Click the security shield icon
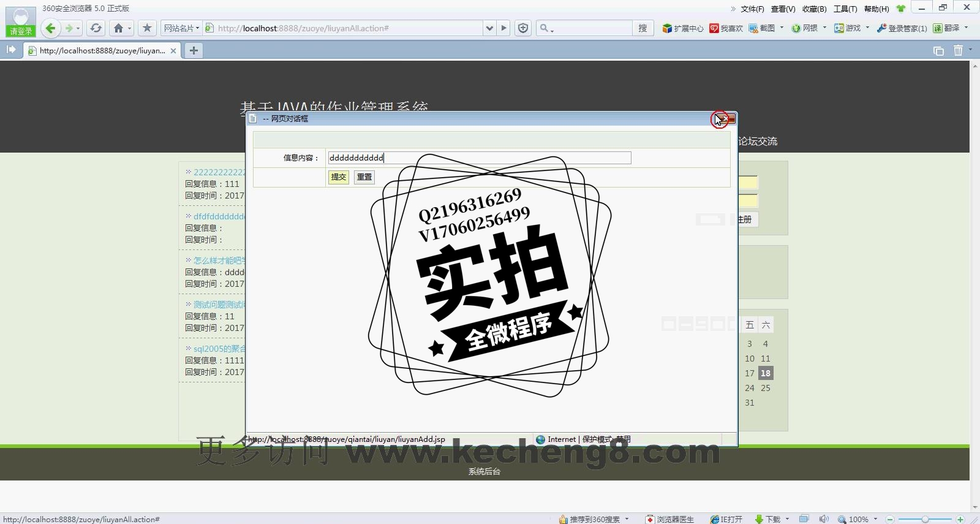 pos(523,28)
